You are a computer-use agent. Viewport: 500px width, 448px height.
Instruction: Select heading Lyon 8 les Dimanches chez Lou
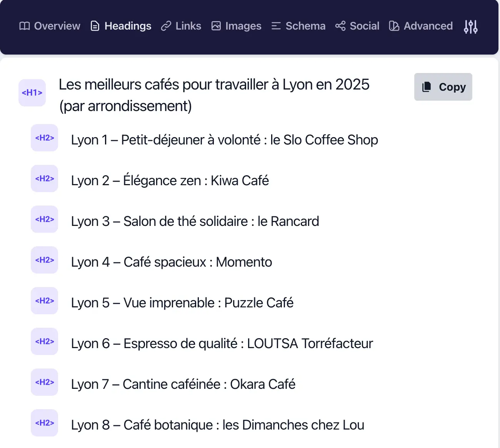click(x=217, y=425)
